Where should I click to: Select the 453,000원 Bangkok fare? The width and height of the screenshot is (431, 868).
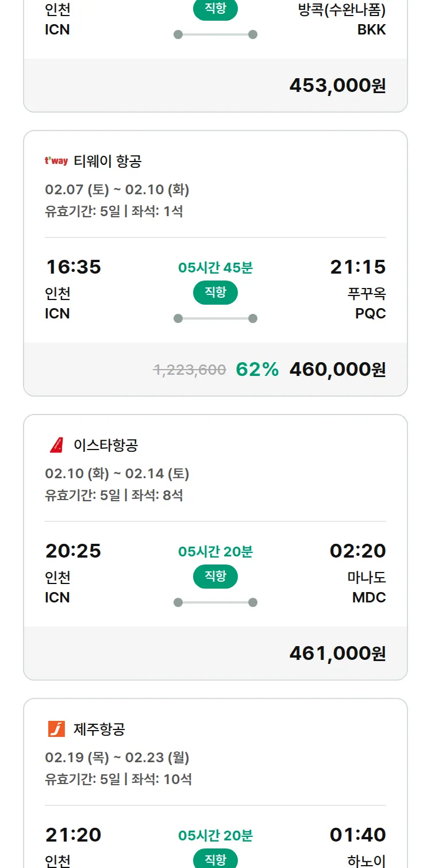[x=337, y=86]
